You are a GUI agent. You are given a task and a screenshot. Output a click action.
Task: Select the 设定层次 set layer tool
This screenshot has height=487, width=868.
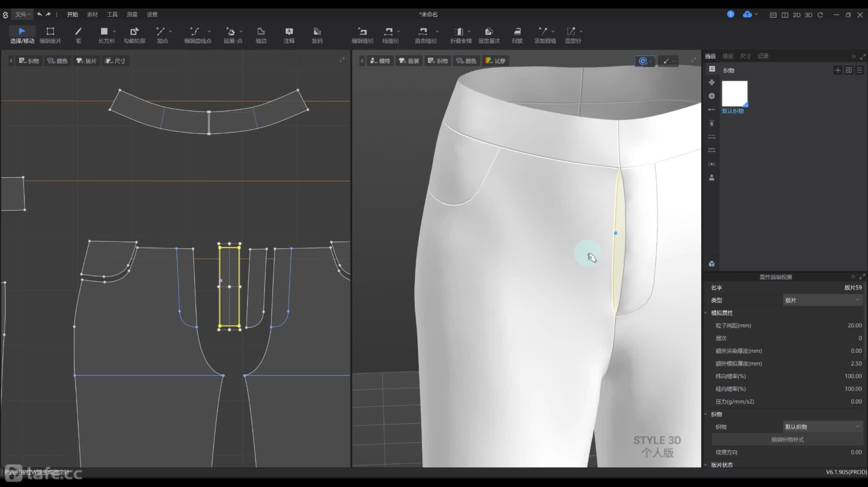pyautogui.click(x=489, y=35)
